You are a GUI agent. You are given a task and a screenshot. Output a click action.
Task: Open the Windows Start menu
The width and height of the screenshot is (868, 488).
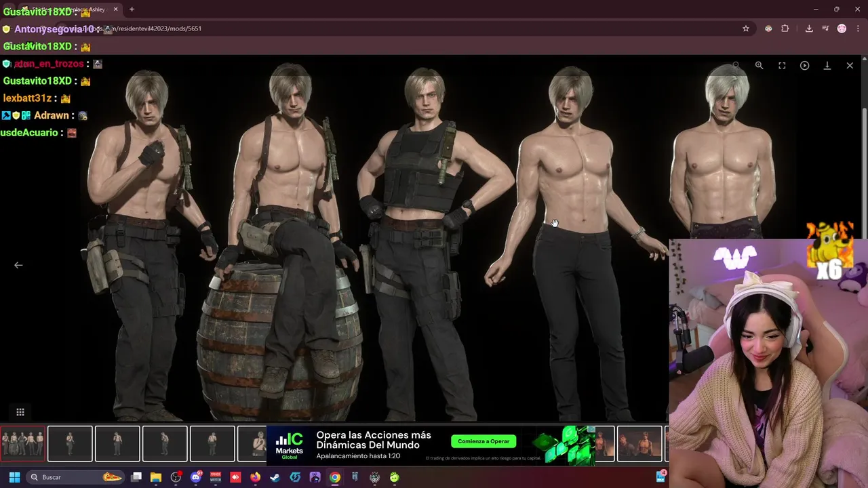tap(14, 477)
